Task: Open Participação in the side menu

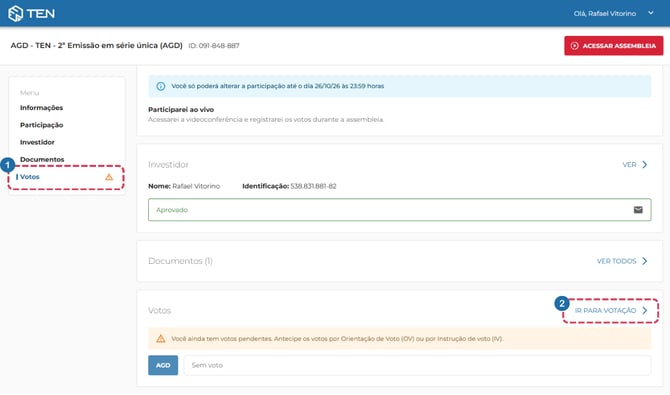Action: (41, 125)
